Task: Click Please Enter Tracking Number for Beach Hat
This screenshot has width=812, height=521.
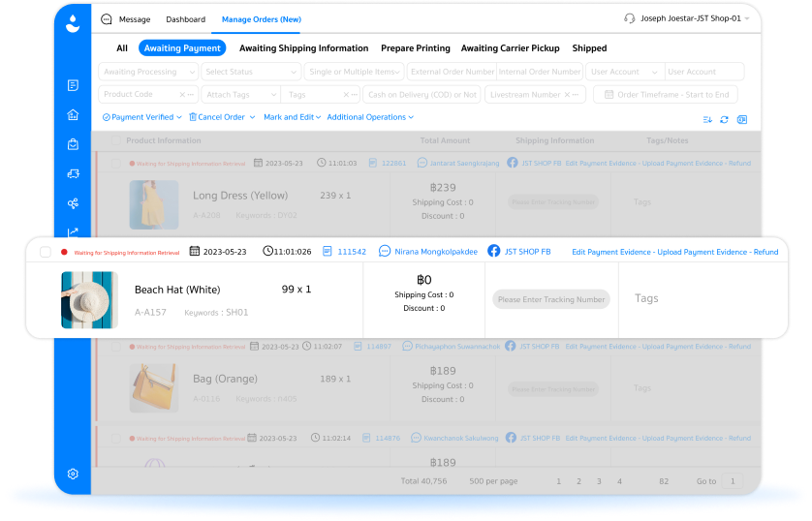Action: tap(551, 299)
